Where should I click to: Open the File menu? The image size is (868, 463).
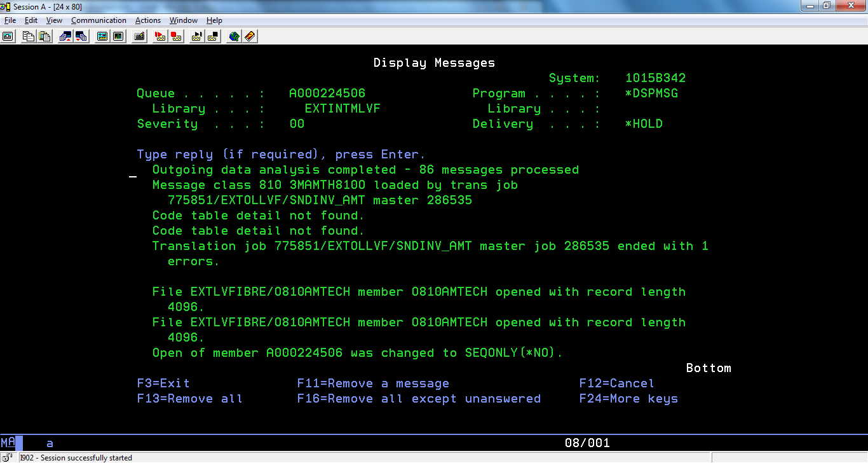(x=10, y=20)
